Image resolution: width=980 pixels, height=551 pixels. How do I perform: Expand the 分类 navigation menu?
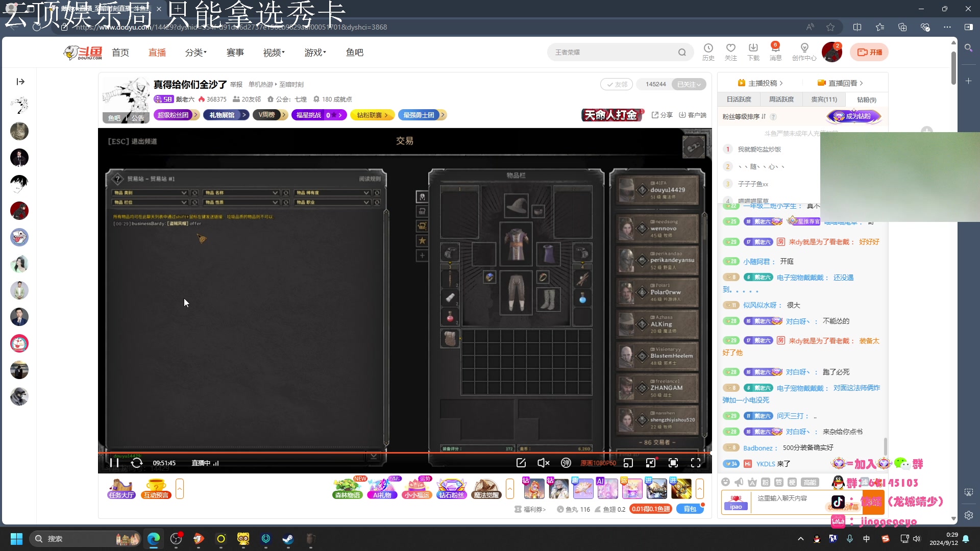pyautogui.click(x=195, y=53)
